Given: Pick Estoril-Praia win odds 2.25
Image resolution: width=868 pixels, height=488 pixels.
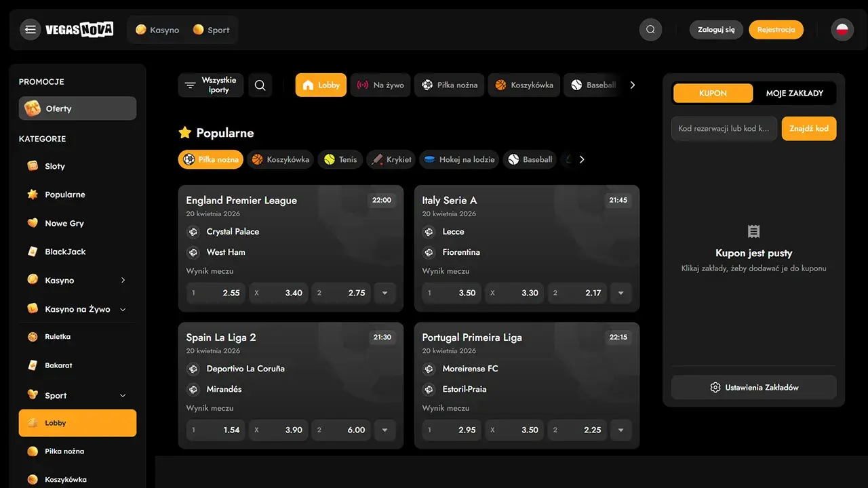Looking at the screenshot, I should 577,430.
